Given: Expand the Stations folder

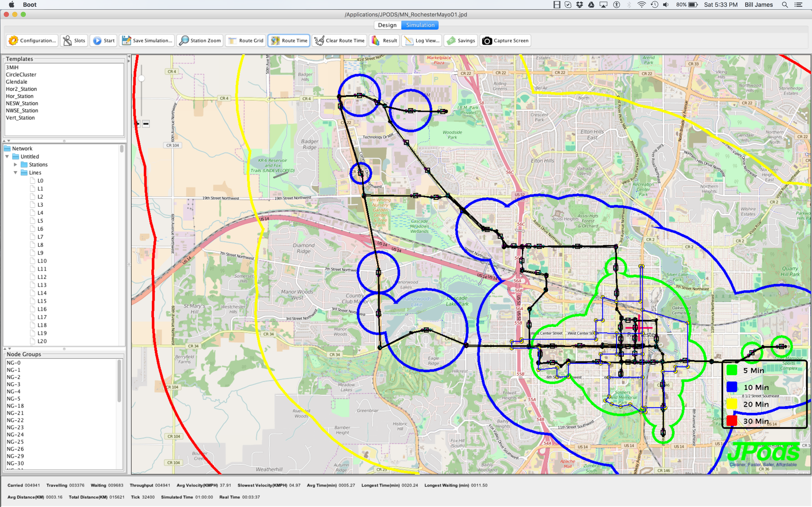Looking at the screenshot, I should point(15,165).
